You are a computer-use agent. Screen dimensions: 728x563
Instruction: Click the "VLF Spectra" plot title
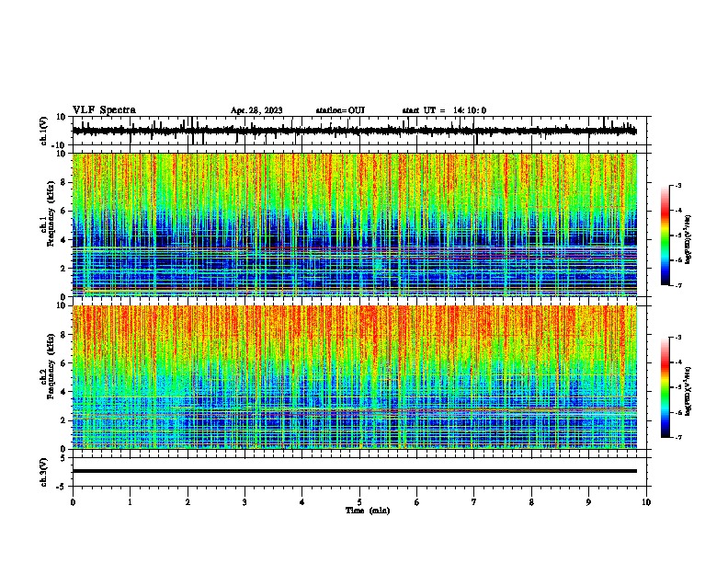pyautogui.click(x=104, y=110)
